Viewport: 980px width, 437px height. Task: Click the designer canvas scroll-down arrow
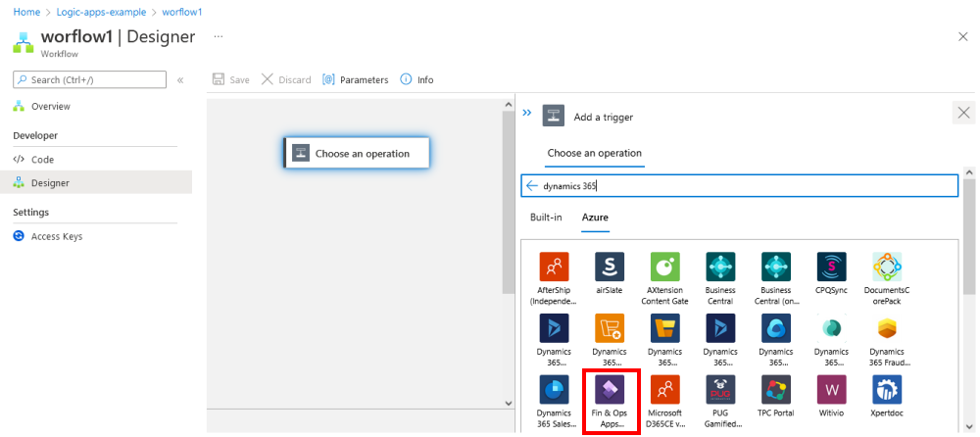pos(508,403)
